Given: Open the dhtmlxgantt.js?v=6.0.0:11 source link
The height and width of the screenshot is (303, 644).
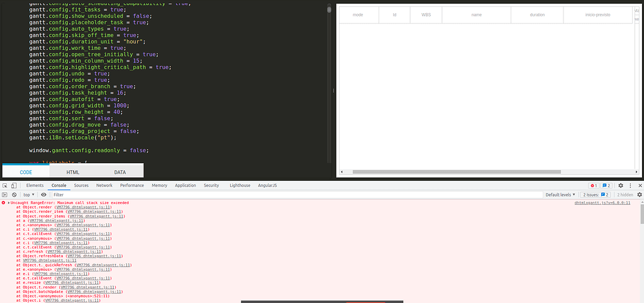Looking at the screenshot, I should coord(602,203).
